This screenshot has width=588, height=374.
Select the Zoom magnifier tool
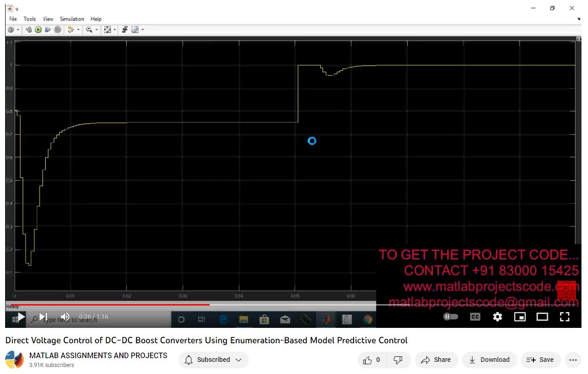pyautogui.click(x=89, y=30)
